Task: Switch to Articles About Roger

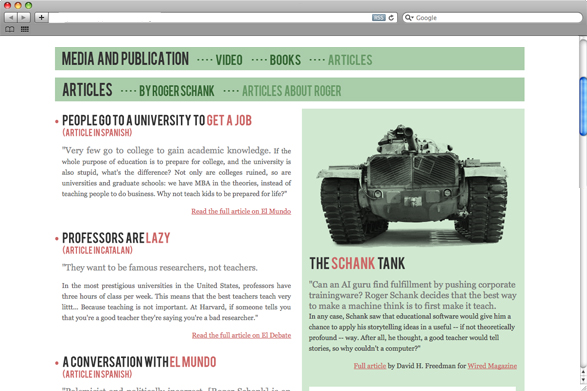Action: (x=292, y=91)
